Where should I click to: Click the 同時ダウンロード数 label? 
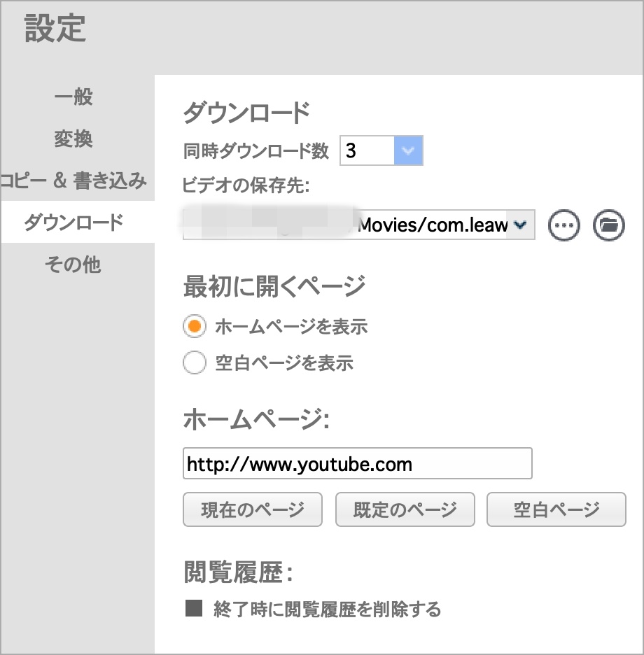[x=255, y=150]
